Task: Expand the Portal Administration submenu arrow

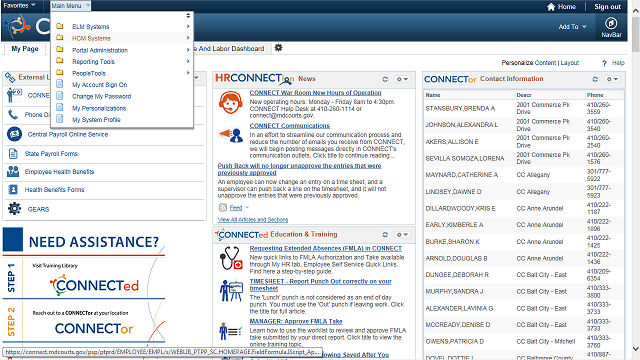Action: pyautogui.click(x=188, y=50)
